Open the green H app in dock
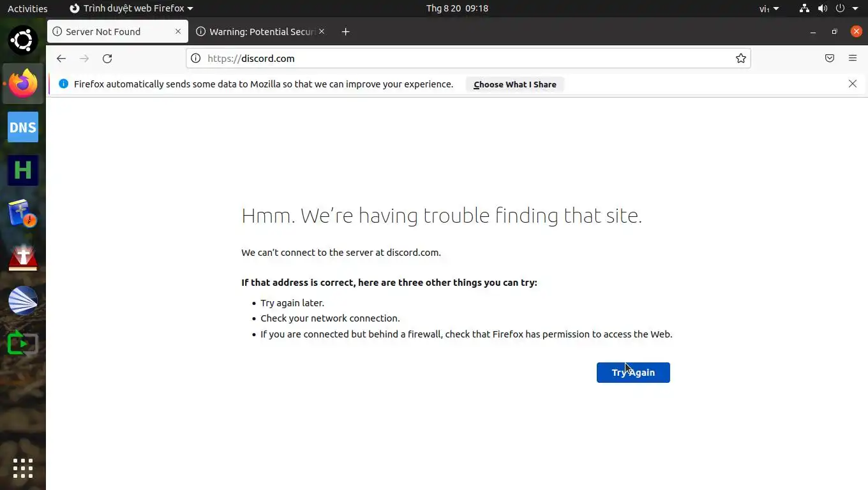The width and height of the screenshot is (868, 490). 23,170
